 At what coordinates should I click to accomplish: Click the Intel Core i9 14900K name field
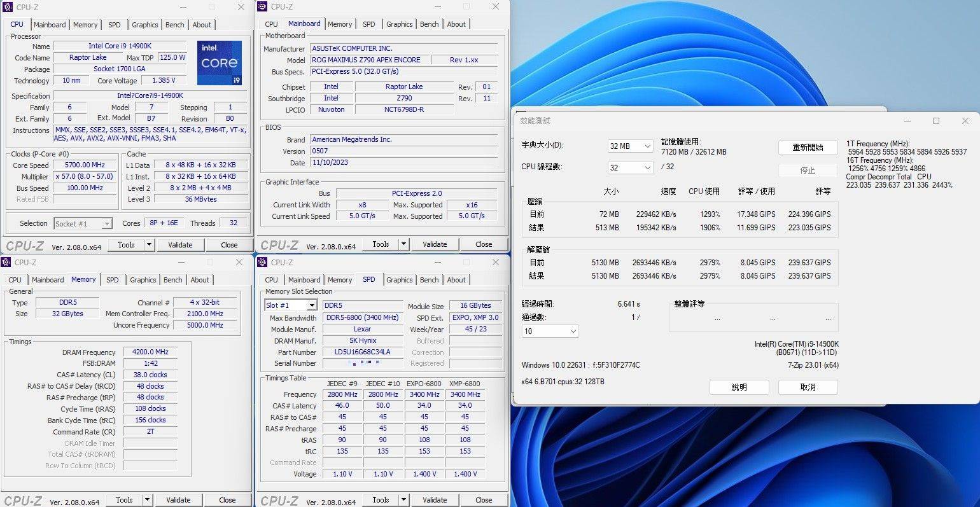(x=120, y=46)
